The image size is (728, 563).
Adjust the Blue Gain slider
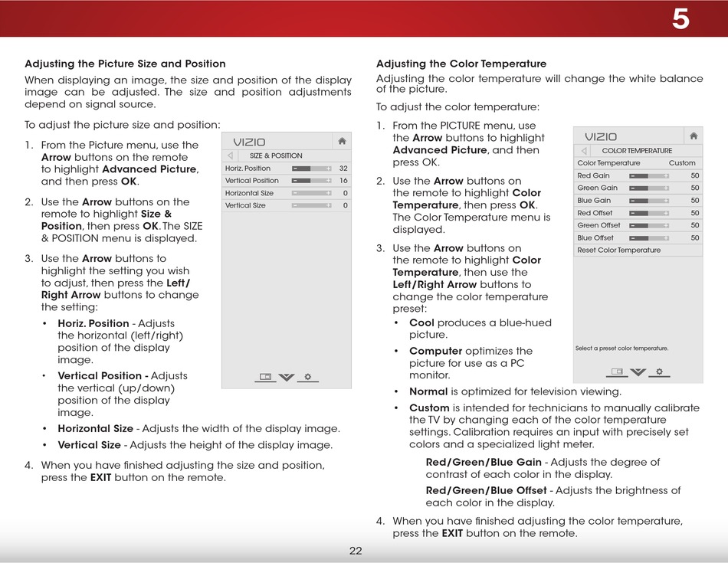click(649, 201)
